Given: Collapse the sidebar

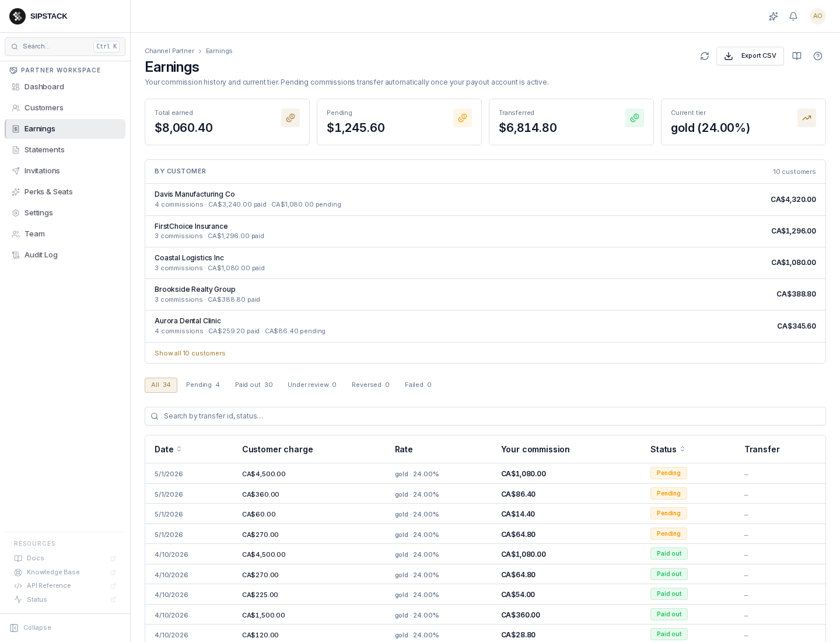Looking at the screenshot, I should (x=31, y=628).
